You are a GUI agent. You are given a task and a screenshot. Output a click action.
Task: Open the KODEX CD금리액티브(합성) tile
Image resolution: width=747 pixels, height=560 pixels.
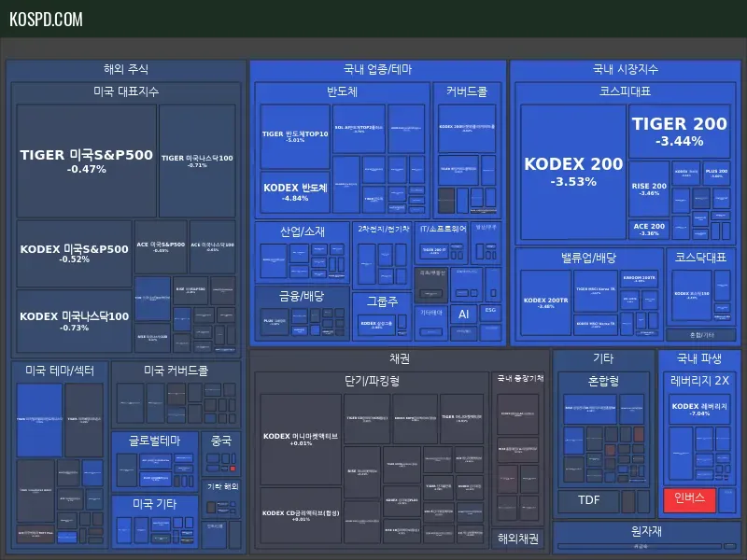click(301, 516)
